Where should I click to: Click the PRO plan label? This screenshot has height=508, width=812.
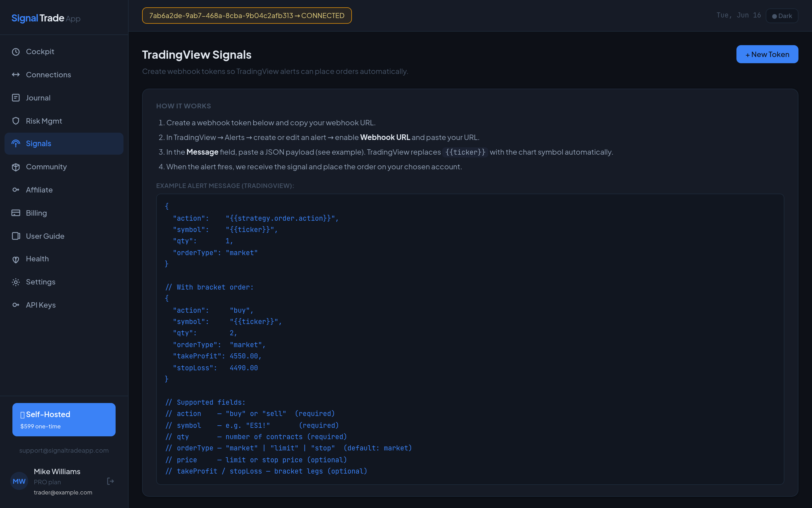point(47,482)
